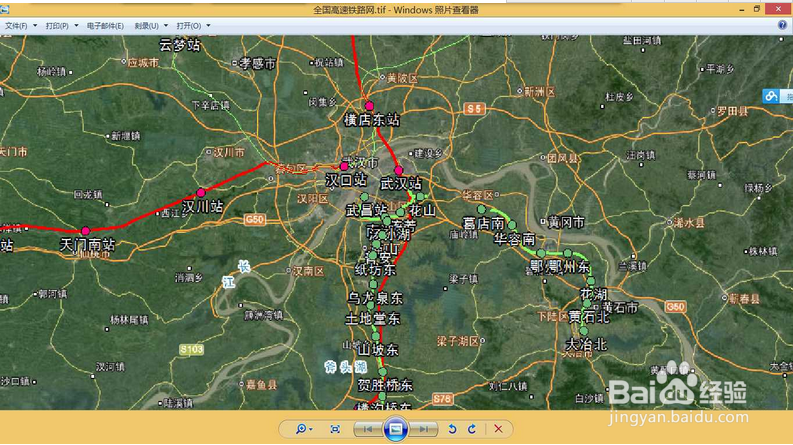The image size is (793, 445).
Task: Click the G50 highway badge near 汉阳区
Action: click(254, 219)
